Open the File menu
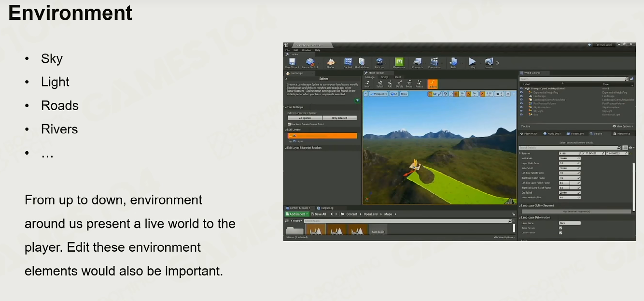Image resolution: width=644 pixels, height=301 pixels. (x=287, y=50)
